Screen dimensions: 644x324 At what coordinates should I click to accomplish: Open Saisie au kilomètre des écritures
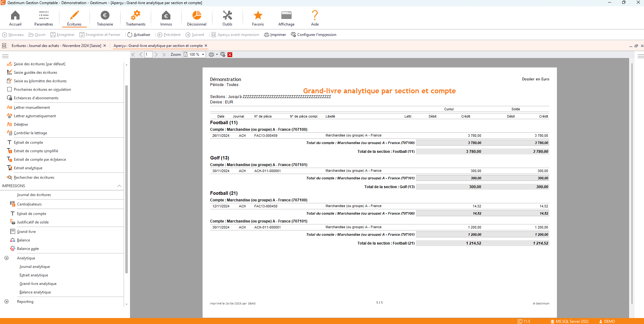coord(40,81)
